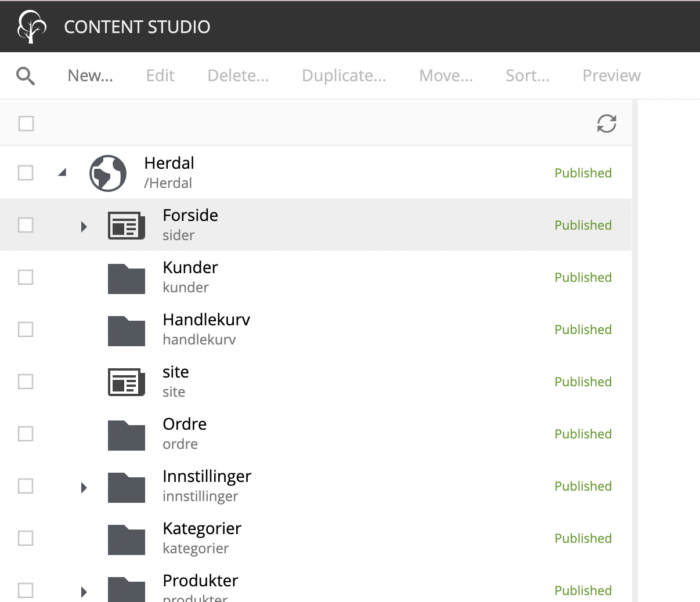The height and width of the screenshot is (602, 700).
Task: Click the Enonic tree logo icon
Action: coord(31,27)
